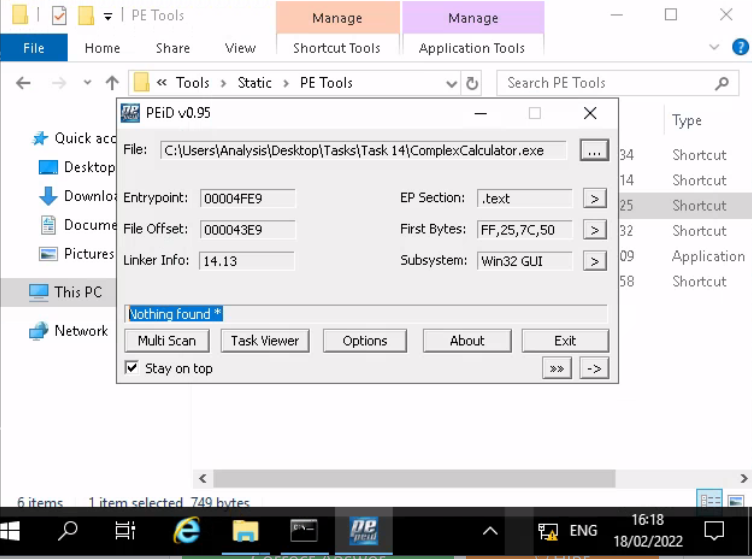This screenshot has height=559, width=752.
Task: Toggle the Stay on top checkbox
Action: point(131,368)
